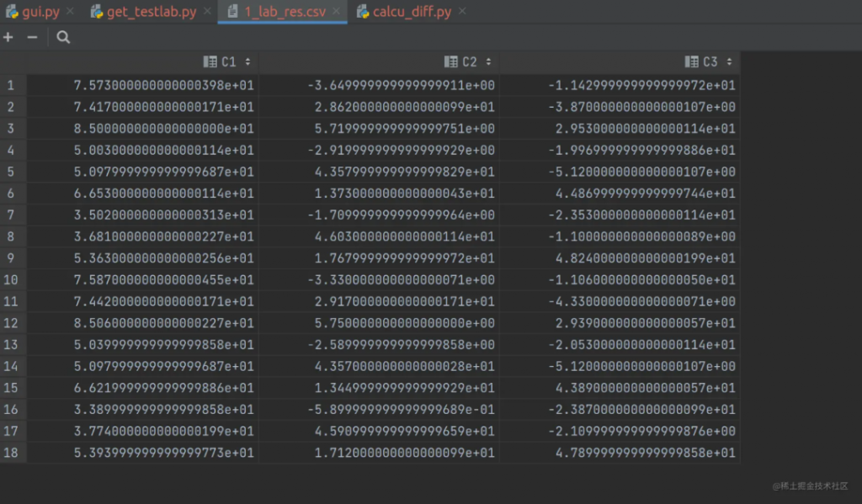Click the C3 column table icon
Image resolution: width=862 pixels, height=504 pixels.
pyautogui.click(x=692, y=61)
